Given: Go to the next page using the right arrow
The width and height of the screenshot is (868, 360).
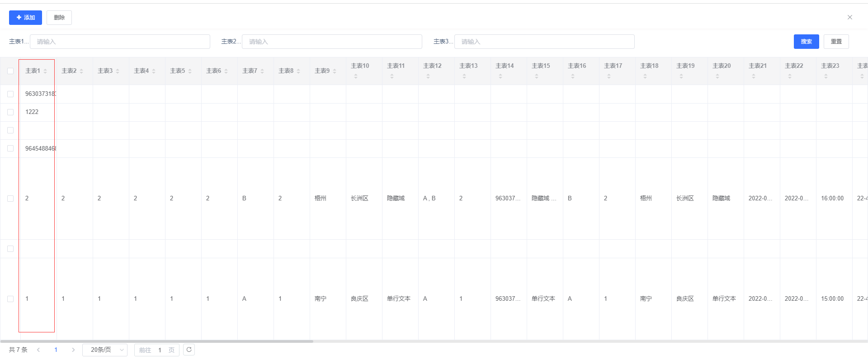Looking at the screenshot, I should (73, 350).
